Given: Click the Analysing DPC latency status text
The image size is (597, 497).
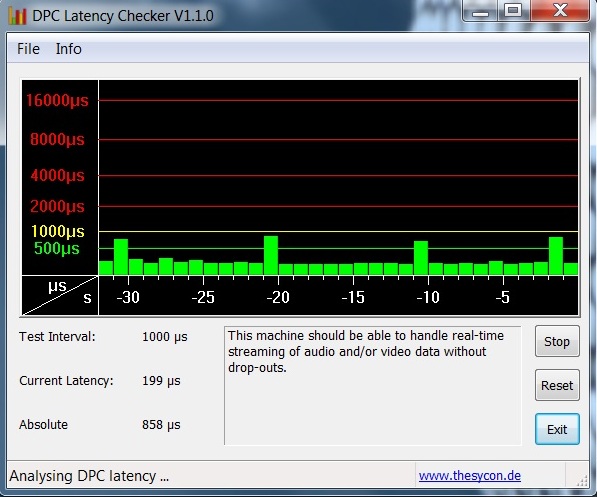Looking at the screenshot, I should (89, 476).
